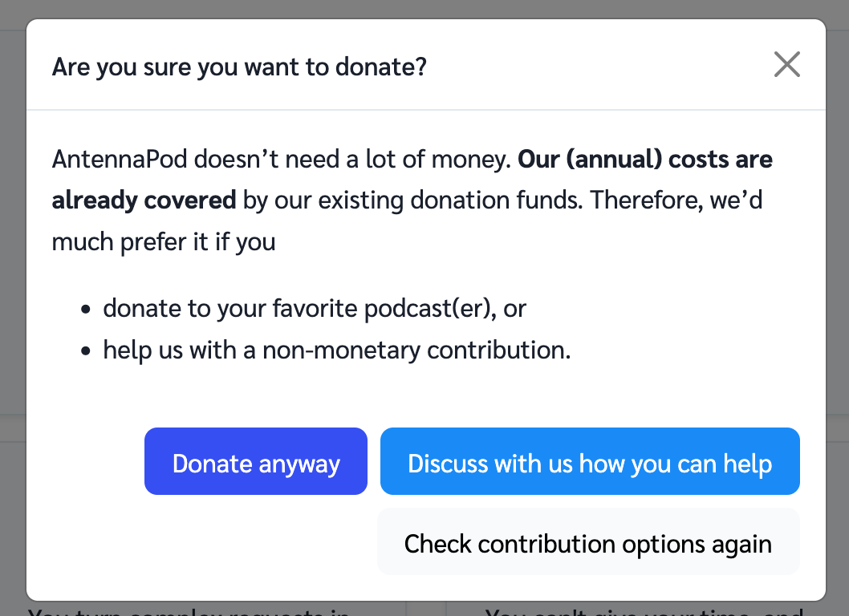Select Check contribution options again
Image resolution: width=849 pixels, height=616 pixels.
coord(588,543)
